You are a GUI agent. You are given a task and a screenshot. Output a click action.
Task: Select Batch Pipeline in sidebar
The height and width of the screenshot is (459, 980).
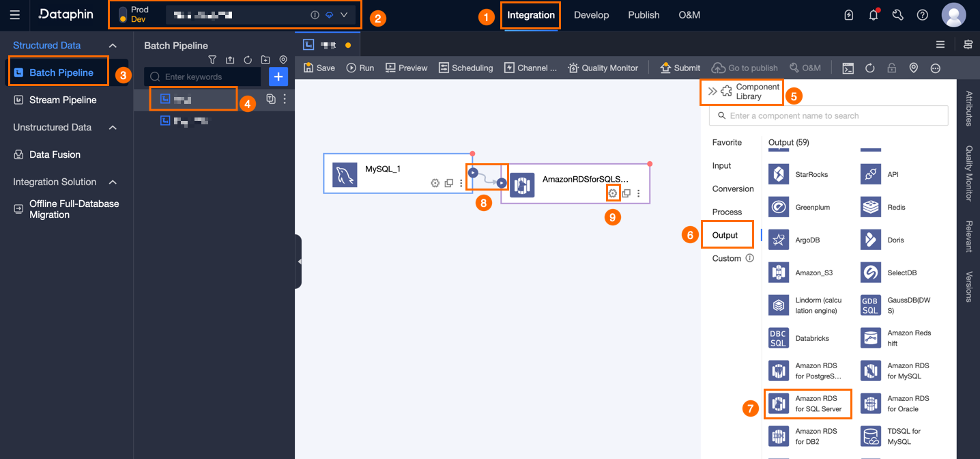61,72
